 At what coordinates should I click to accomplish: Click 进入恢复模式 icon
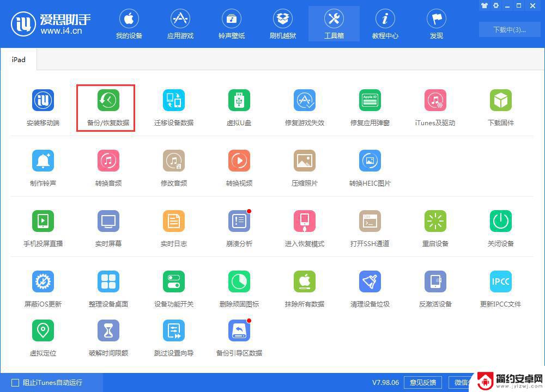tap(305, 221)
